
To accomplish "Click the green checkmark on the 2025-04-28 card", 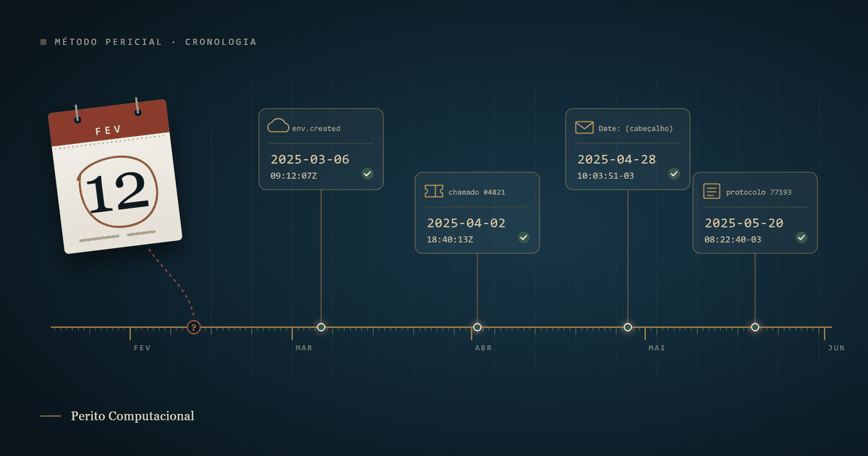I will (674, 174).
